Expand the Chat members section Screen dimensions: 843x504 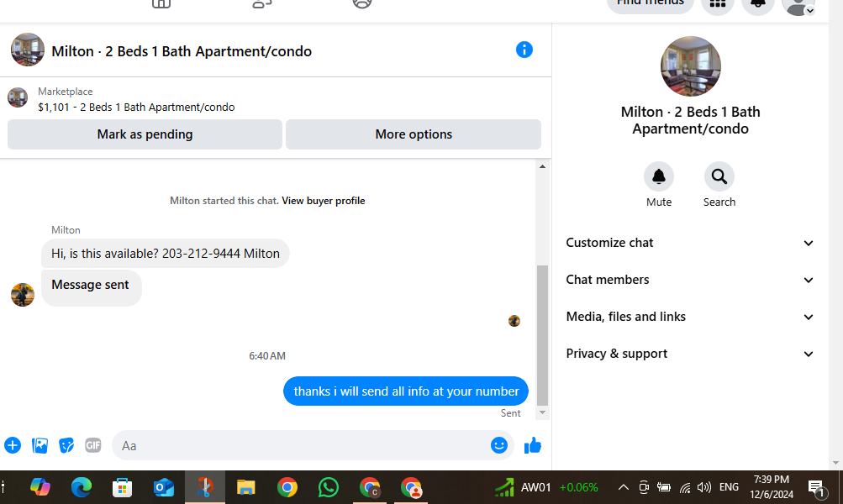tap(690, 280)
